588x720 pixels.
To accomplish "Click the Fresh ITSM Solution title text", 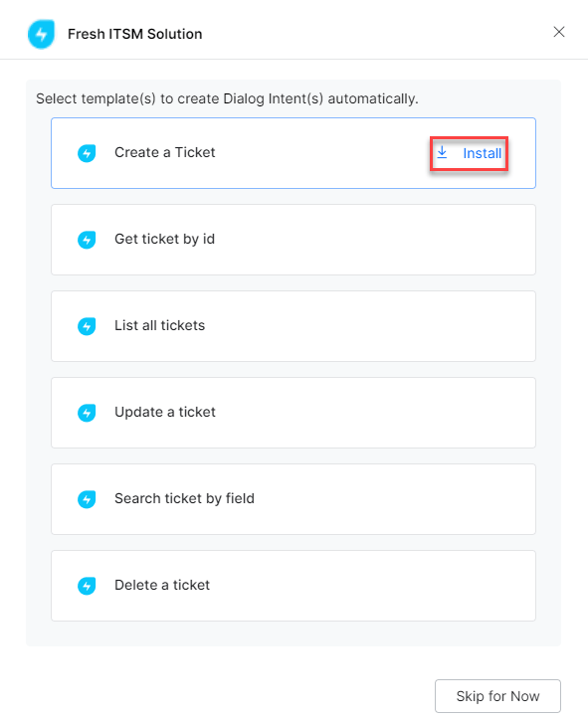I will click(x=135, y=34).
